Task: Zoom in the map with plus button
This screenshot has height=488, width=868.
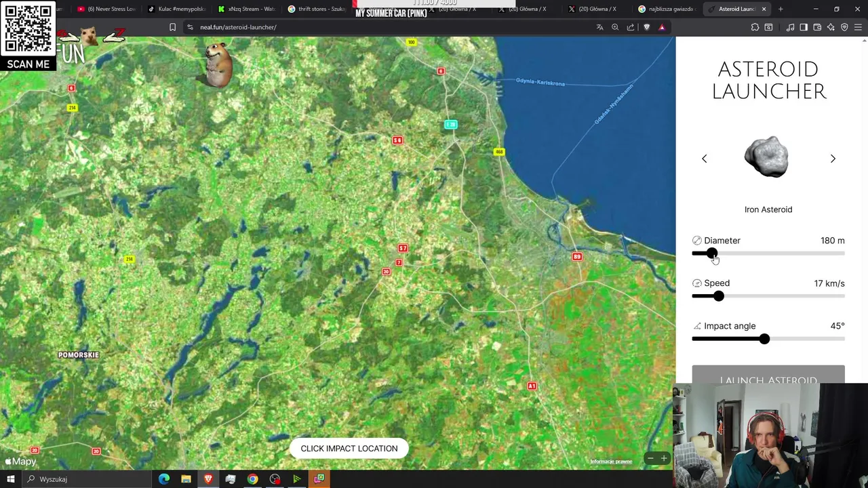Action: 664,458
